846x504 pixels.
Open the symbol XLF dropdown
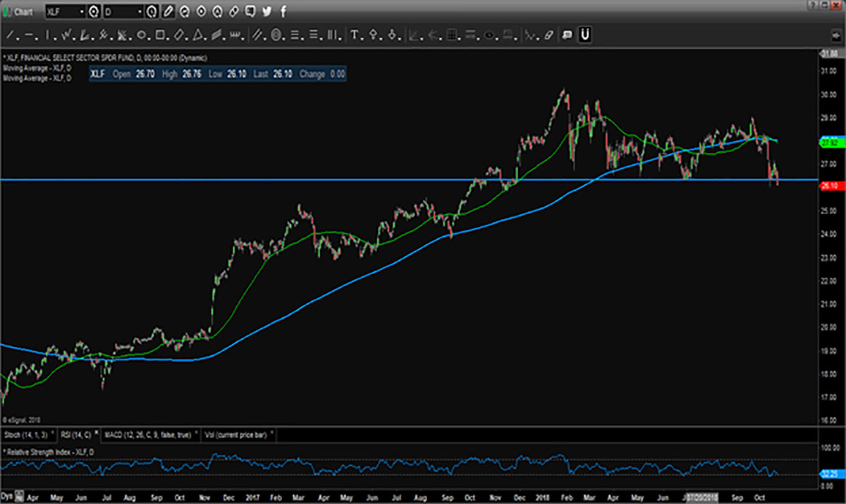[81, 11]
